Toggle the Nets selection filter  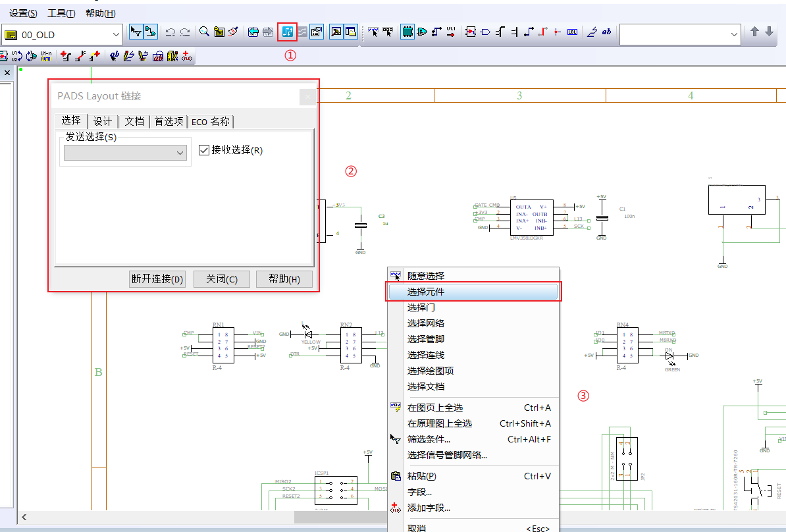436,32
